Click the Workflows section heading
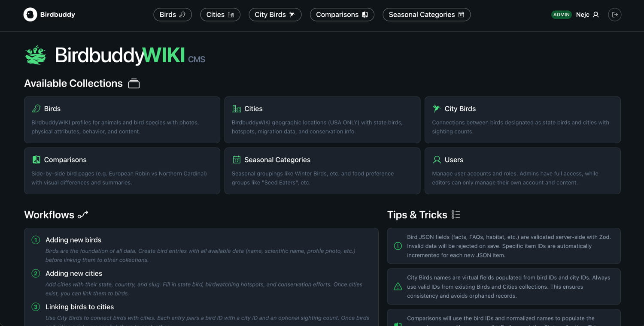Image resolution: width=644 pixels, height=326 pixels. pos(49,214)
